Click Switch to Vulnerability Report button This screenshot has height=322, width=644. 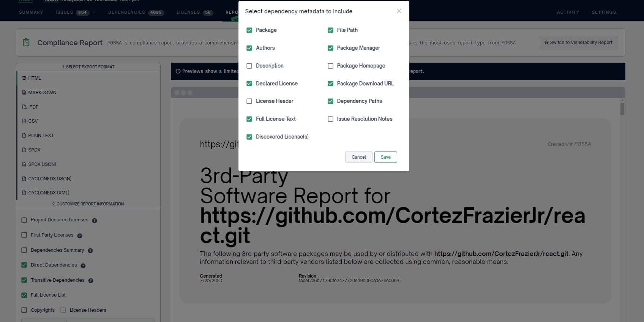pos(578,43)
